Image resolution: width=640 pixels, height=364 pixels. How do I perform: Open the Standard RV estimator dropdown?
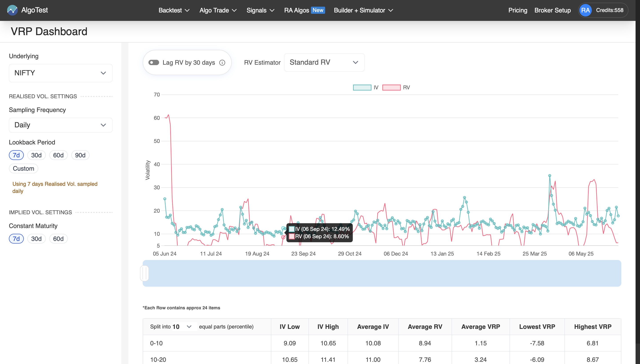[x=324, y=62]
